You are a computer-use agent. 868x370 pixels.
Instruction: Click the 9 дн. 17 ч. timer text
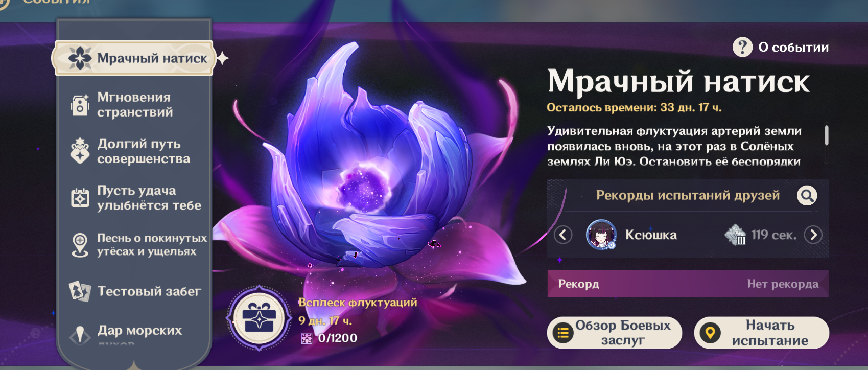tap(325, 321)
